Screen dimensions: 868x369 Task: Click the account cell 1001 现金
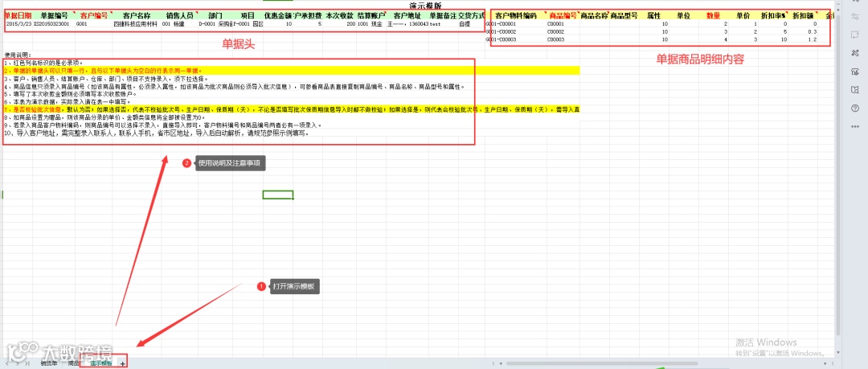371,25
